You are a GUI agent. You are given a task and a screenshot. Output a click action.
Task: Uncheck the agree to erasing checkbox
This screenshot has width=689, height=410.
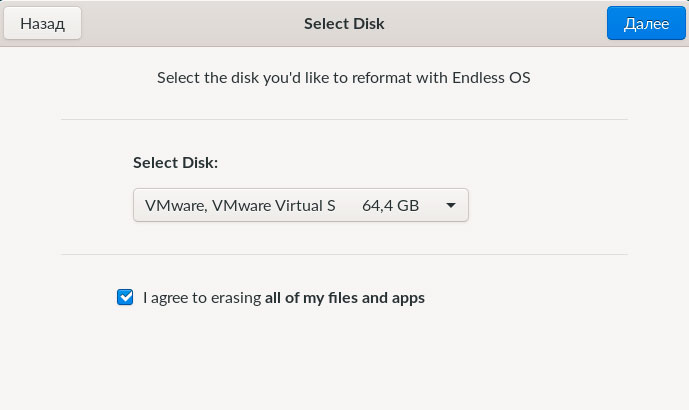(125, 297)
